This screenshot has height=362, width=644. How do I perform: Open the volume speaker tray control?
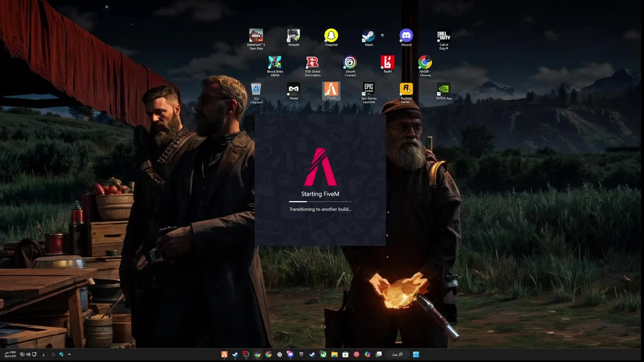tap(28, 354)
